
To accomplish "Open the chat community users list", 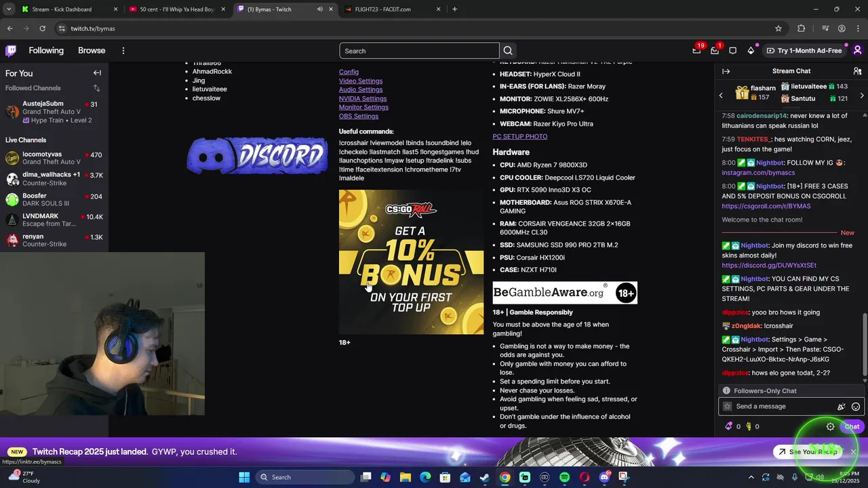I will (857, 71).
